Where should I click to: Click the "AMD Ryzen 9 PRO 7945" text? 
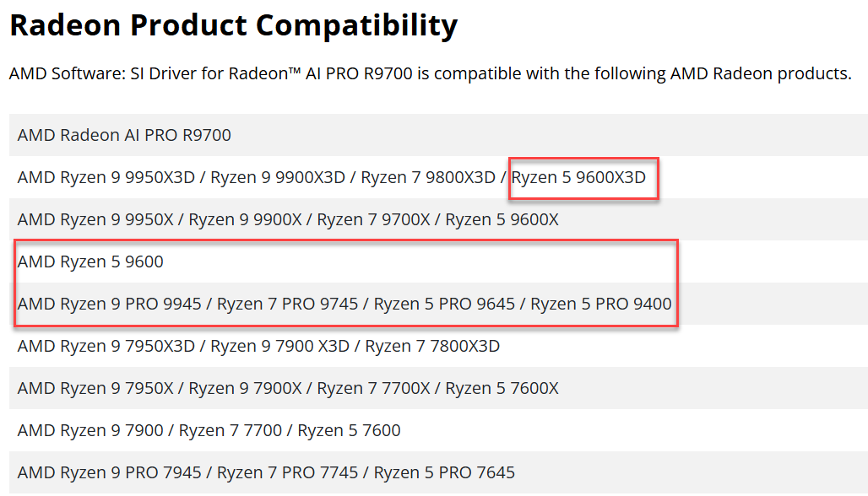[110, 472]
